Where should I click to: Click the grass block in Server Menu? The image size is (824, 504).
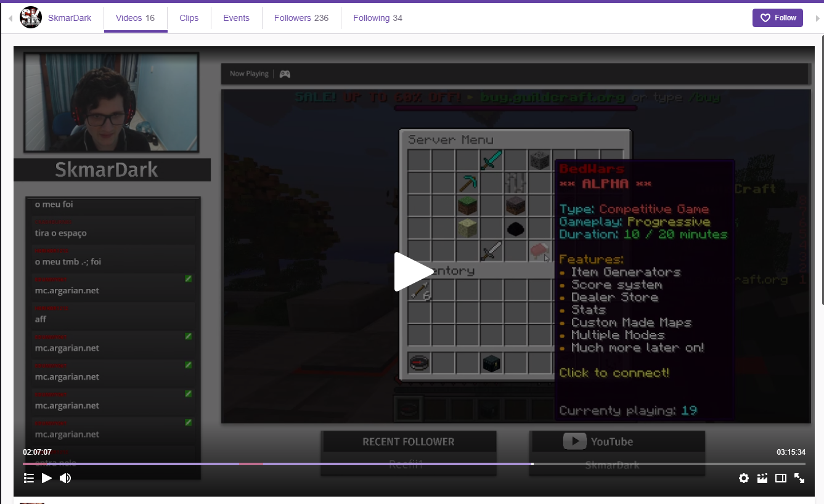click(x=468, y=206)
